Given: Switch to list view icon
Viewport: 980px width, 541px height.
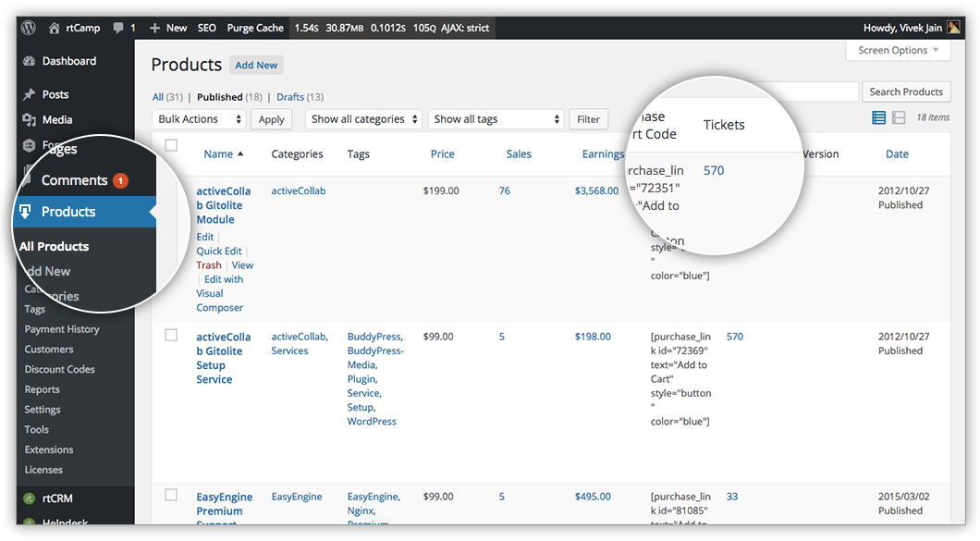Looking at the screenshot, I should click(878, 117).
